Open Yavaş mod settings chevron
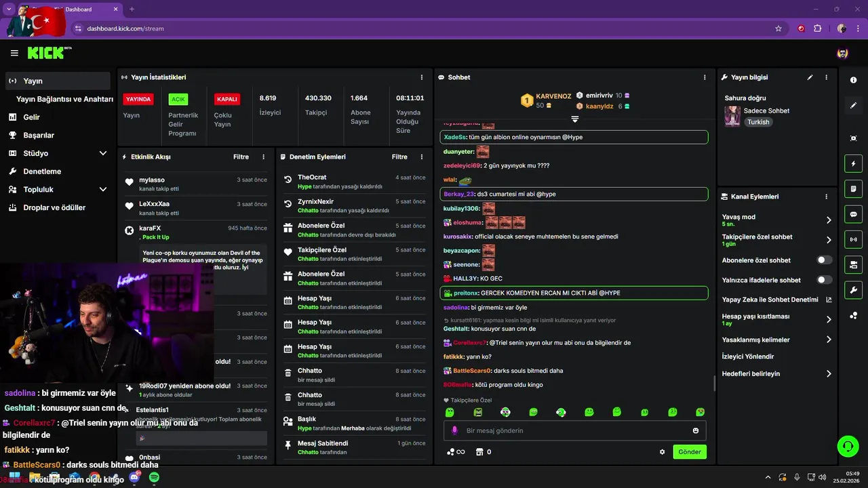Image resolution: width=868 pixels, height=488 pixels. coord(829,220)
